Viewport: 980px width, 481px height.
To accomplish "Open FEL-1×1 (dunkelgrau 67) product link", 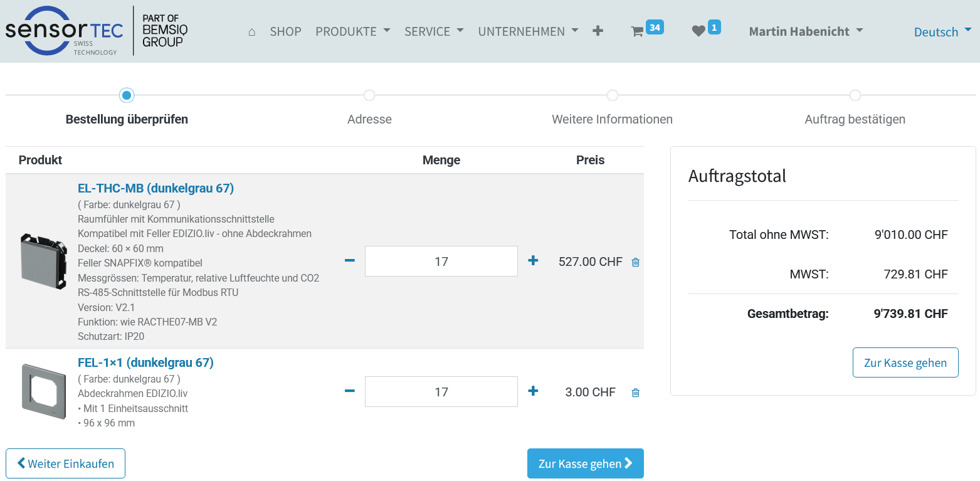I will coord(145,362).
